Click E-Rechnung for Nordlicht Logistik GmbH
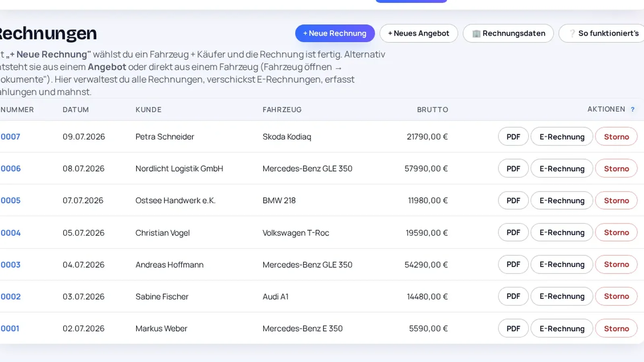Viewport: 644px width, 362px height. tap(562, 169)
